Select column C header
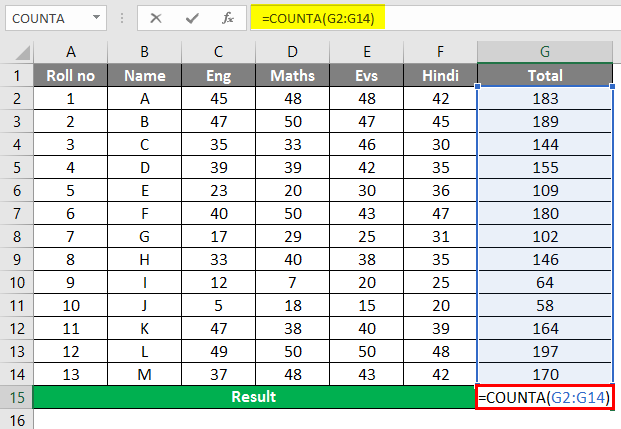 [x=219, y=52]
